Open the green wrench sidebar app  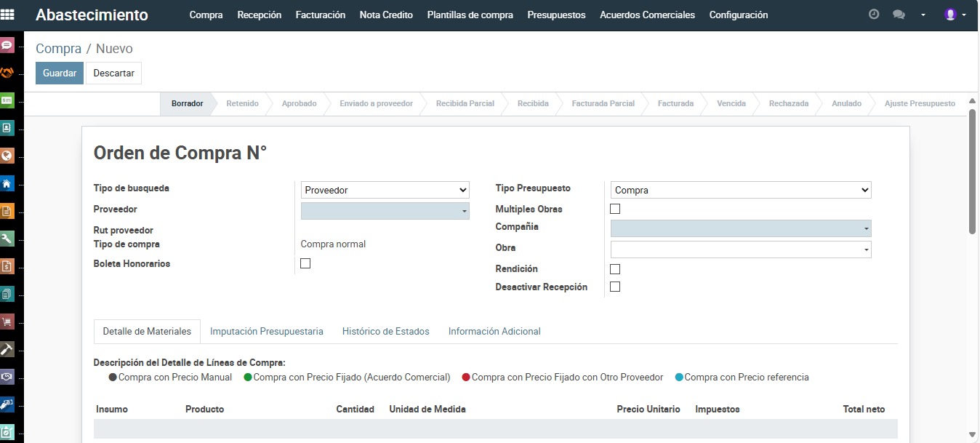coord(7,239)
